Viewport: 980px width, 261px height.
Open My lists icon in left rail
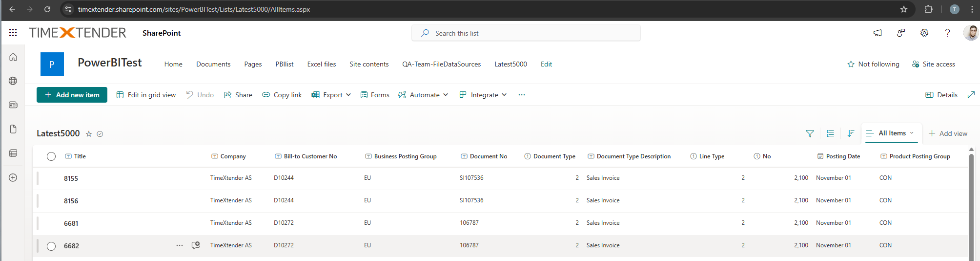click(x=13, y=153)
